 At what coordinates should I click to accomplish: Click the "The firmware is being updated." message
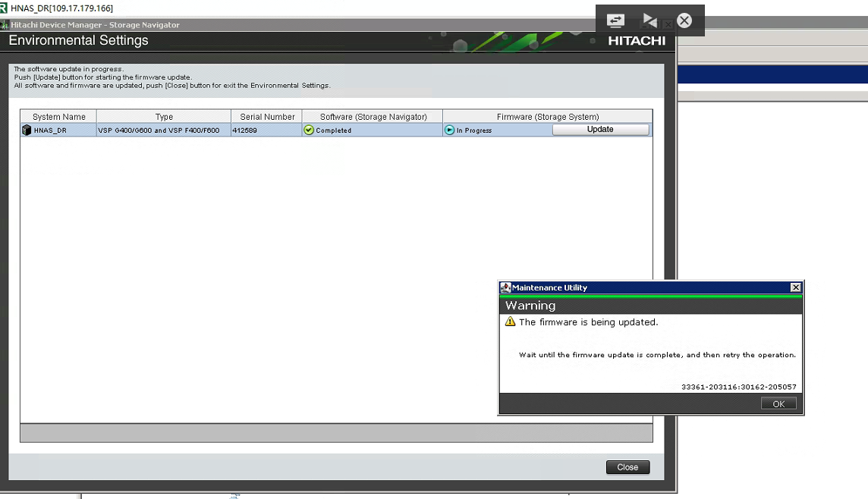(x=589, y=322)
